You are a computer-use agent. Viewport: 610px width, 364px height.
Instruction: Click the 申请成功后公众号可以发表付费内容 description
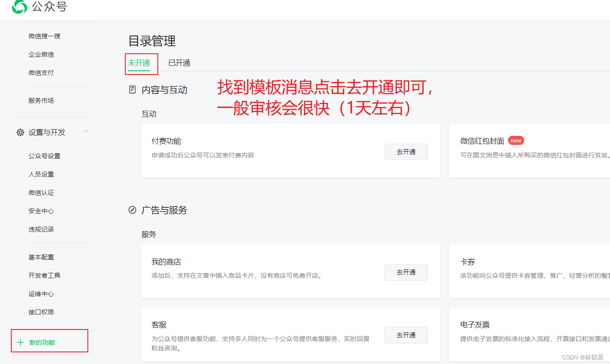203,155
